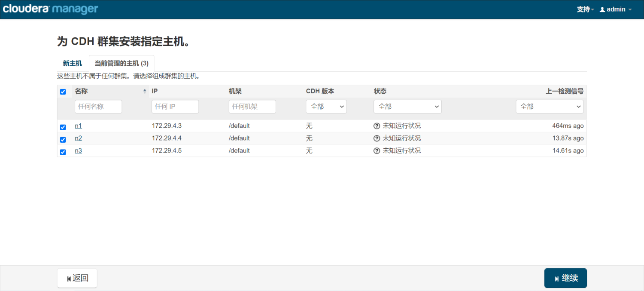
Task: Click the Cloudera Manager logo
Action: pos(51,9)
